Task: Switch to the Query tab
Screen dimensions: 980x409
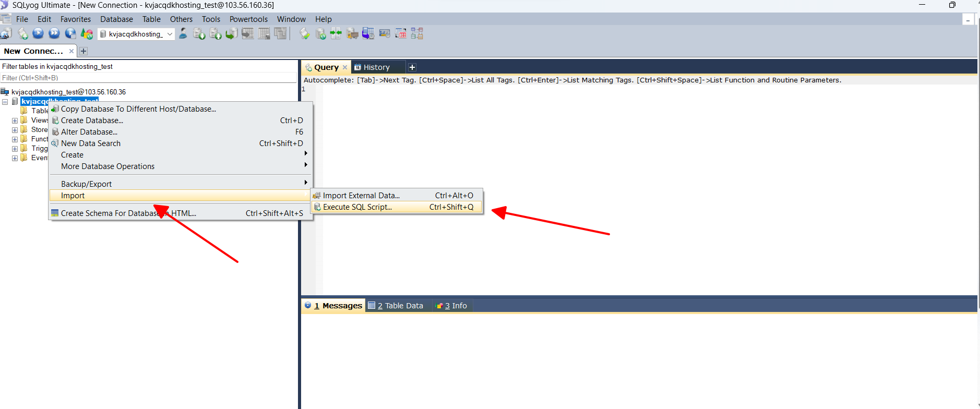Action: tap(326, 67)
